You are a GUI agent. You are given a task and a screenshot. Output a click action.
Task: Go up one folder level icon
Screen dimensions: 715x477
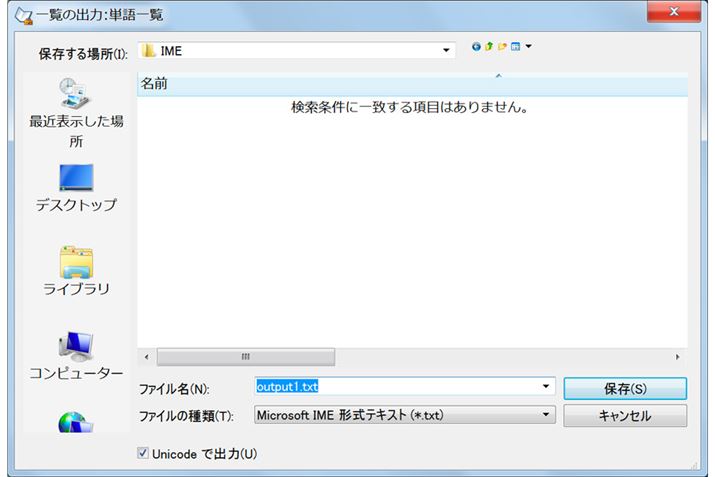tap(489, 47)
